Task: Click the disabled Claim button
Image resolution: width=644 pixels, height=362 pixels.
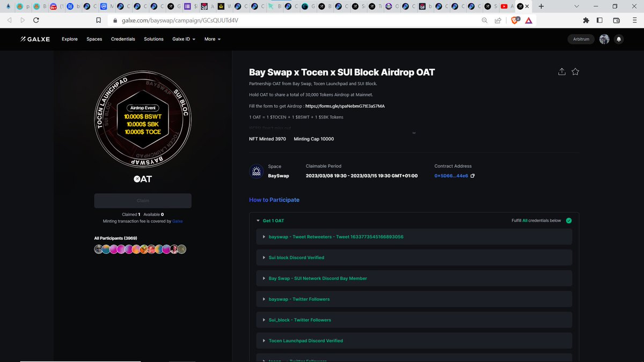Action: 143,201
